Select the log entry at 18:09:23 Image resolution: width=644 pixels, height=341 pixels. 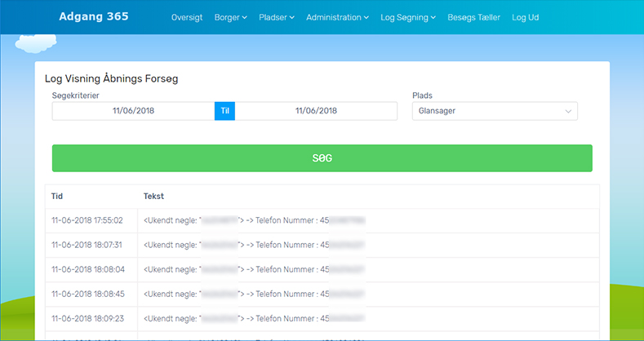[x=87, y=318]
